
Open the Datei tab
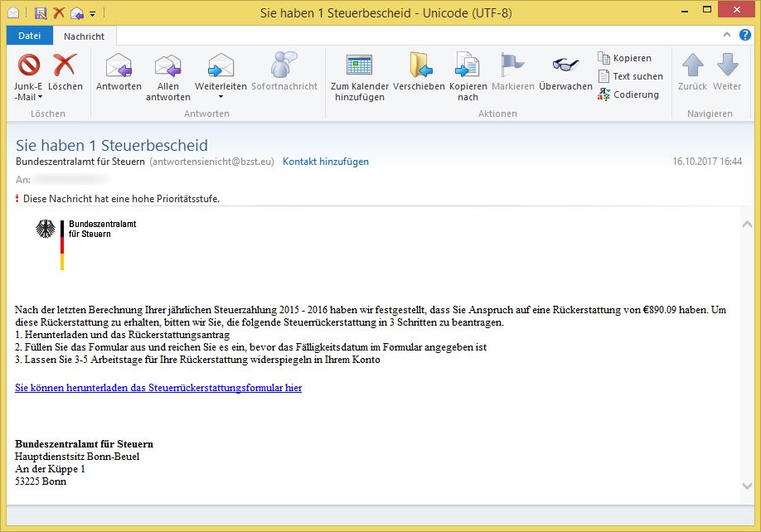pos(30,36)
